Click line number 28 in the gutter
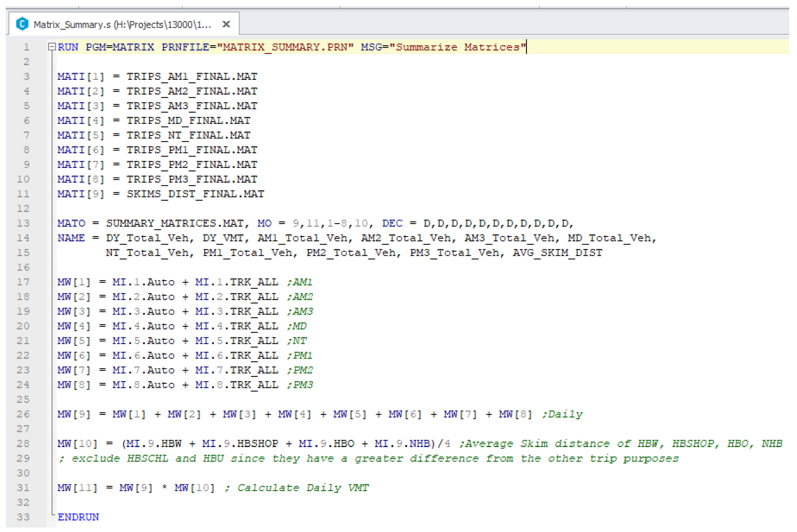This screenshot has height=532, width=797. point(23,444)
